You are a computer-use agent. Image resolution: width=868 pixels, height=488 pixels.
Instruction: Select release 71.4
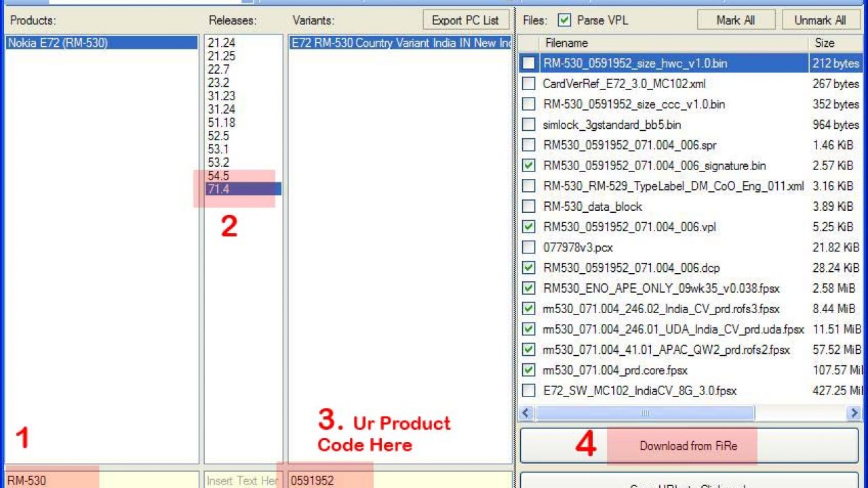(243, 189)
